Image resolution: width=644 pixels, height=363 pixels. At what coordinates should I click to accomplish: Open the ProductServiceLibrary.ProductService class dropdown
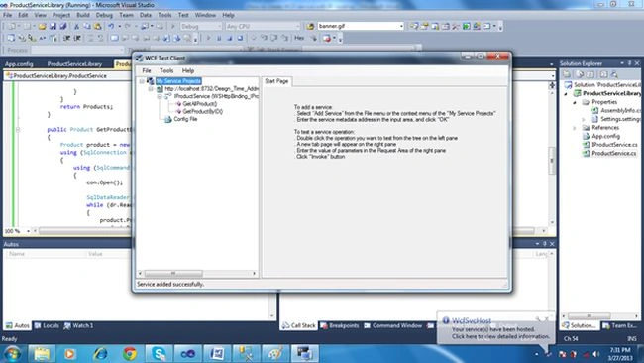coord(67,76)
